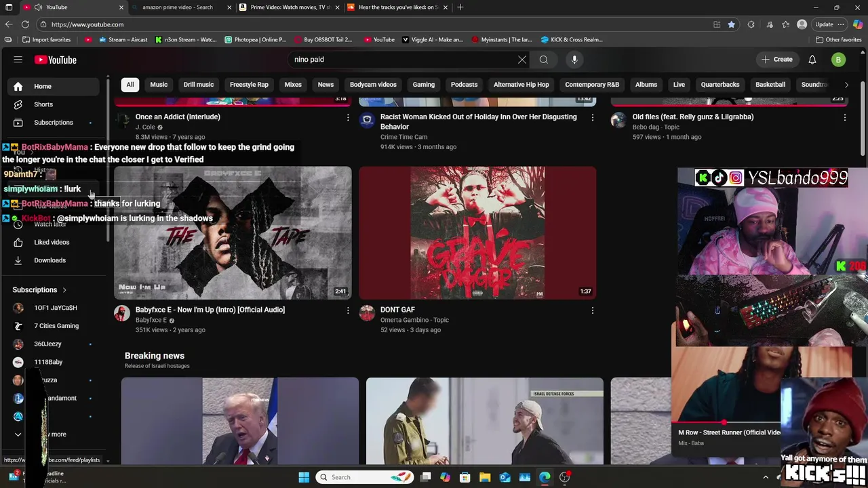Play the Babyfxce E X Tape thumbnail

pos(233,232)
